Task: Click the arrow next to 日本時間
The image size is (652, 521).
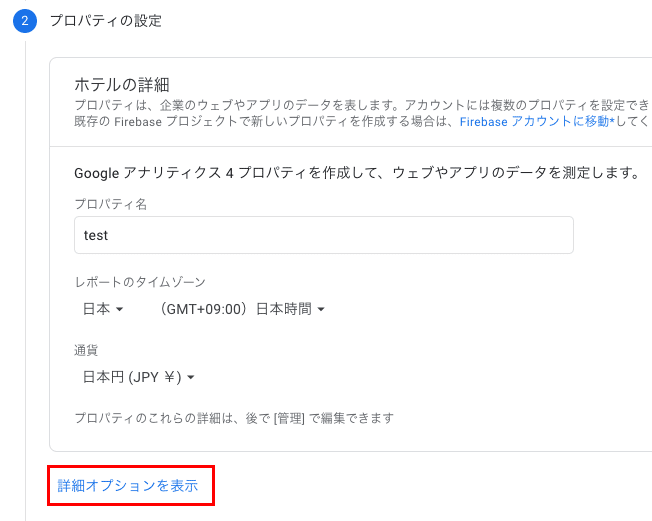Action: [x=321, y=309]
